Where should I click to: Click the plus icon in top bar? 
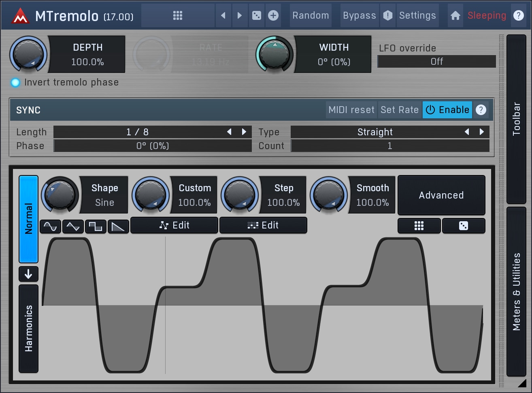[x=273, y=15]
